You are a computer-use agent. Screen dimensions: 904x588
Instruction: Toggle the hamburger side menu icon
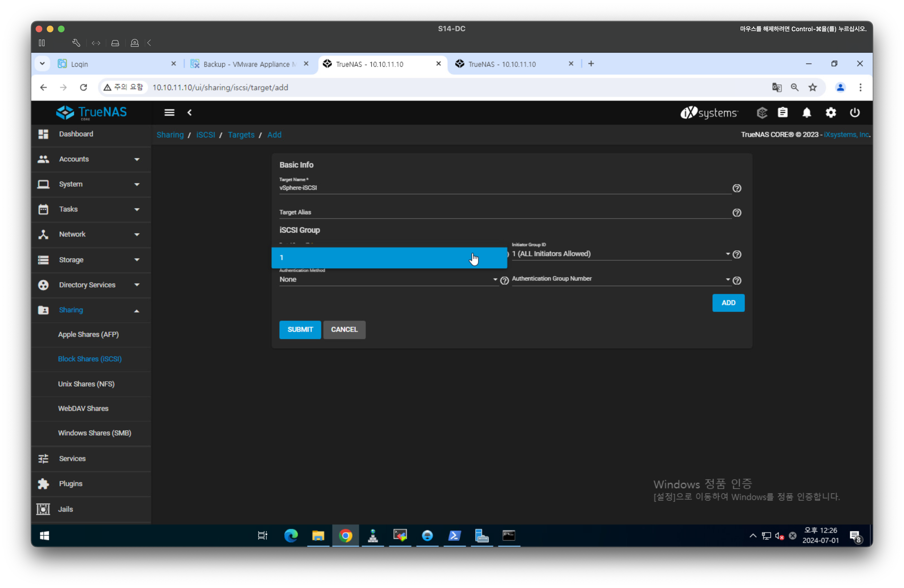tap(169, 112)
